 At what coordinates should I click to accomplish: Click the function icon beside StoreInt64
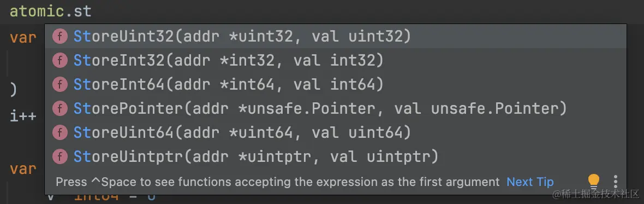coord(60,85)
